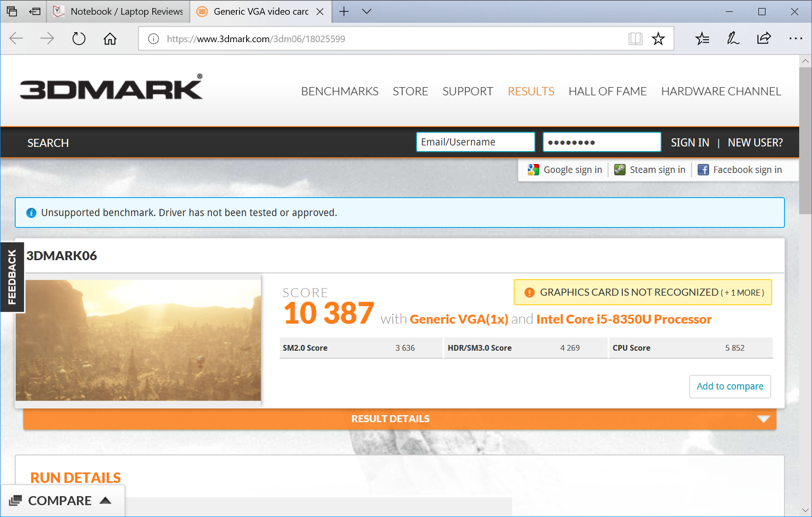
Task: Open the Generic VGA(1x) link
Action: tap(459, 319)
